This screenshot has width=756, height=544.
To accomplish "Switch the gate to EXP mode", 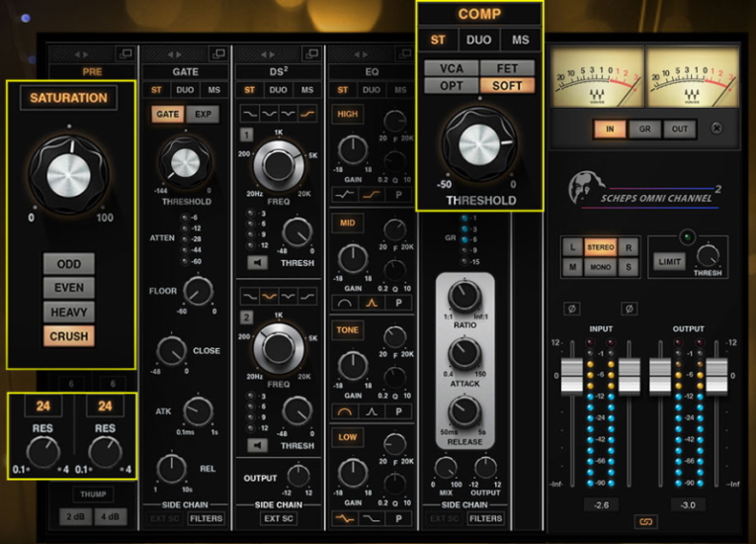I will (203, 115).
